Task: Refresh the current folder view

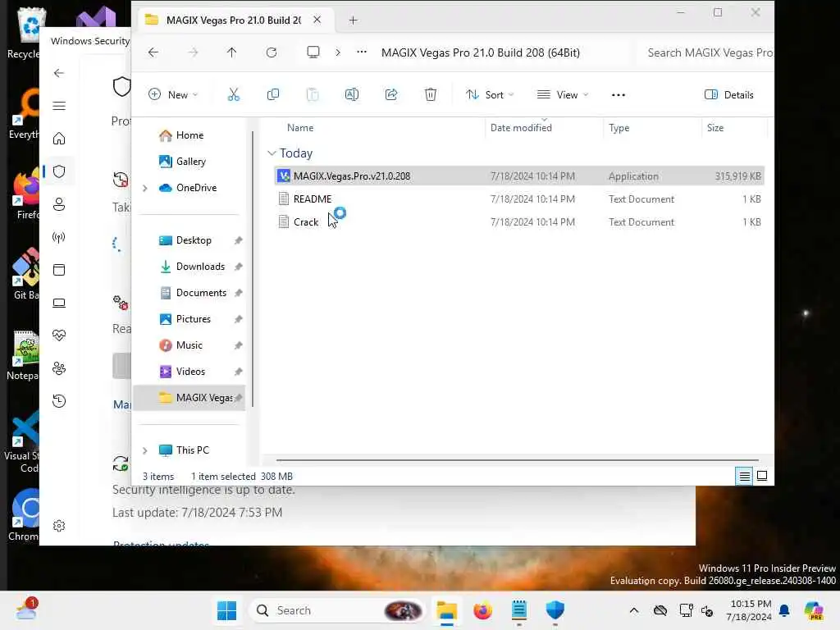Action: pos(272,52)
